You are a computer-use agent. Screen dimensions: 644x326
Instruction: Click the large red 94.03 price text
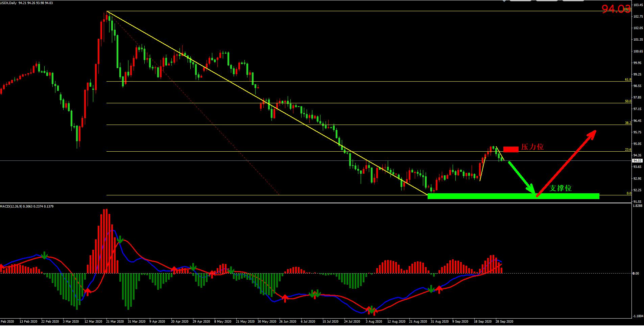pyautogui.click(x=616, y=9)
